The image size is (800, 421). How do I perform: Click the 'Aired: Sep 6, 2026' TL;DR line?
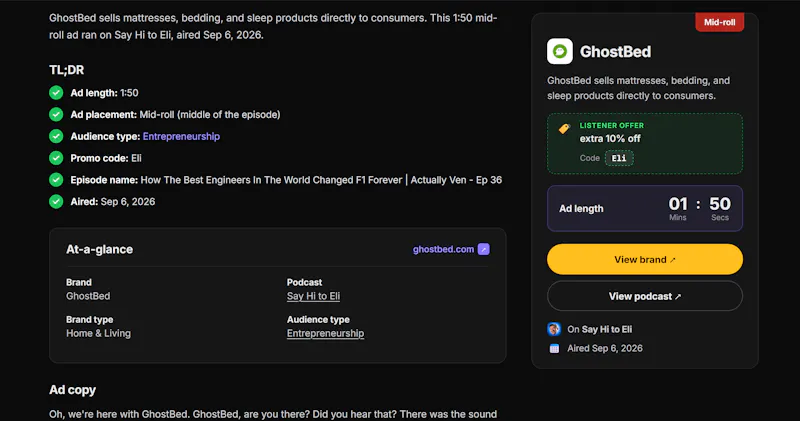click(112, 202)
